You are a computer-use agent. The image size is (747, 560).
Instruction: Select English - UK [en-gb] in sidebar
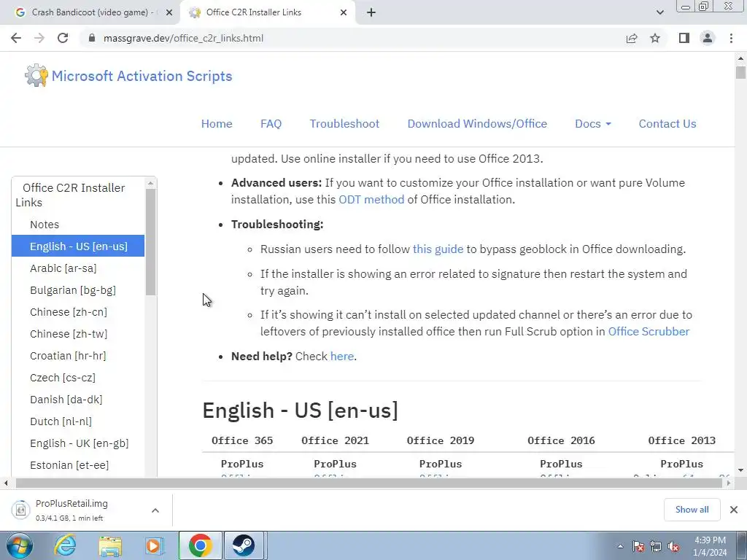[x=79, y=443]
